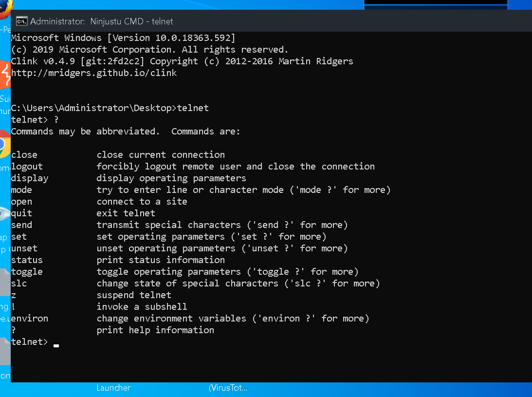Click the 'mode' command name in first column

pos(21,190)
